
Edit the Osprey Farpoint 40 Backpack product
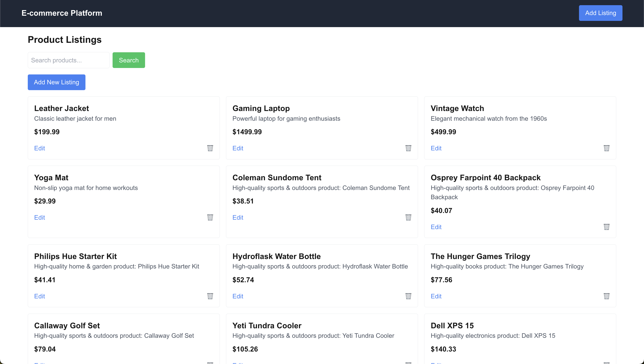(x=436, y=227)
